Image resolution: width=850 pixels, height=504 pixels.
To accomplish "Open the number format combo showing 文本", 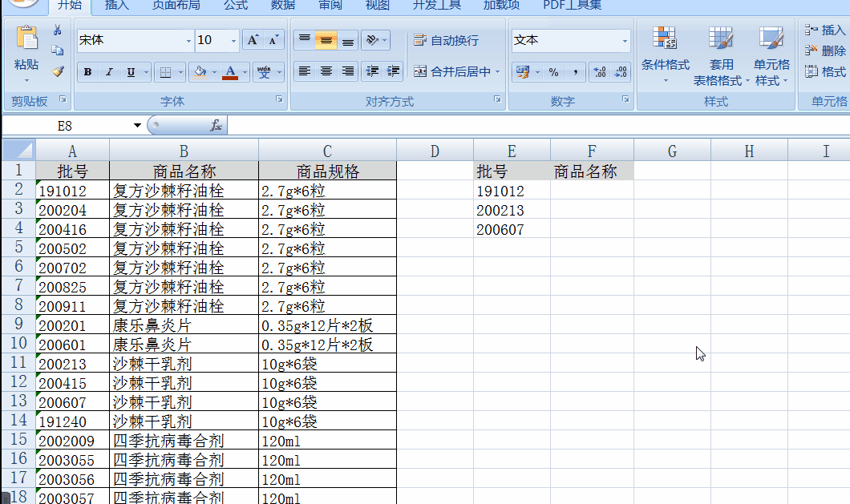I will pyautogui.click(x=569, y=39).
